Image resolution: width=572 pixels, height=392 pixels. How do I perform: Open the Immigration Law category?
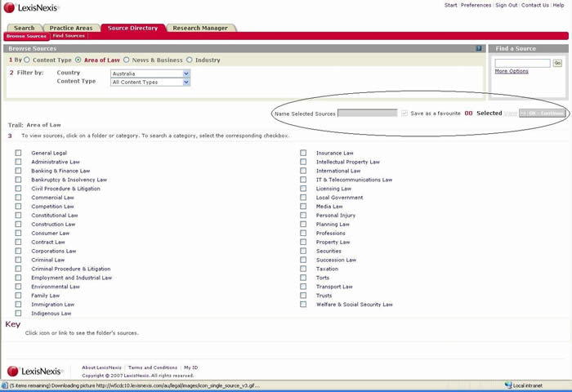(53, 305)
